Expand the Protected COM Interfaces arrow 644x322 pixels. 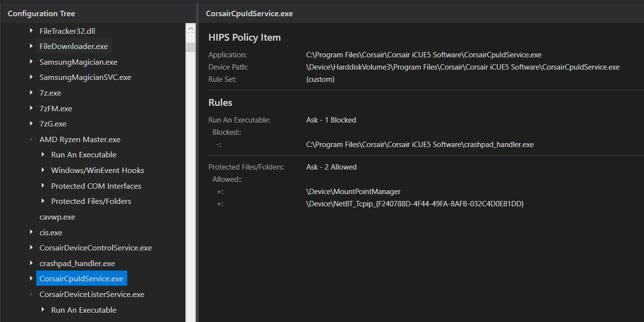43,186
